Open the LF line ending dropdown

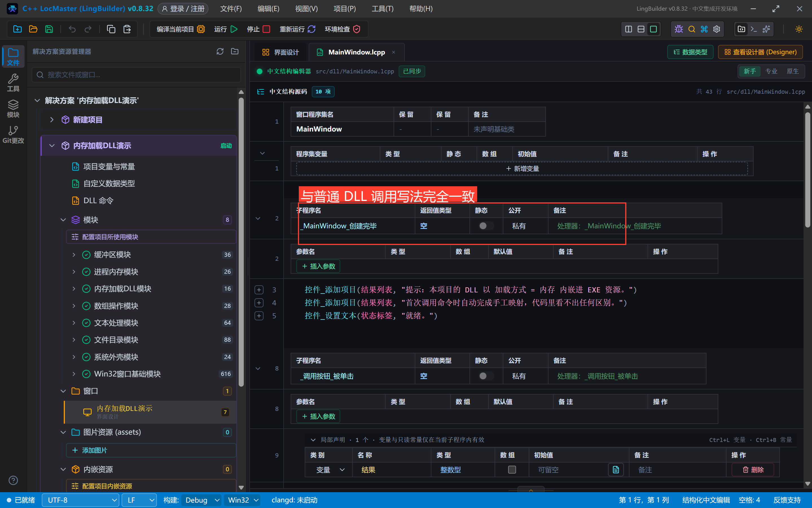(139, 500)
